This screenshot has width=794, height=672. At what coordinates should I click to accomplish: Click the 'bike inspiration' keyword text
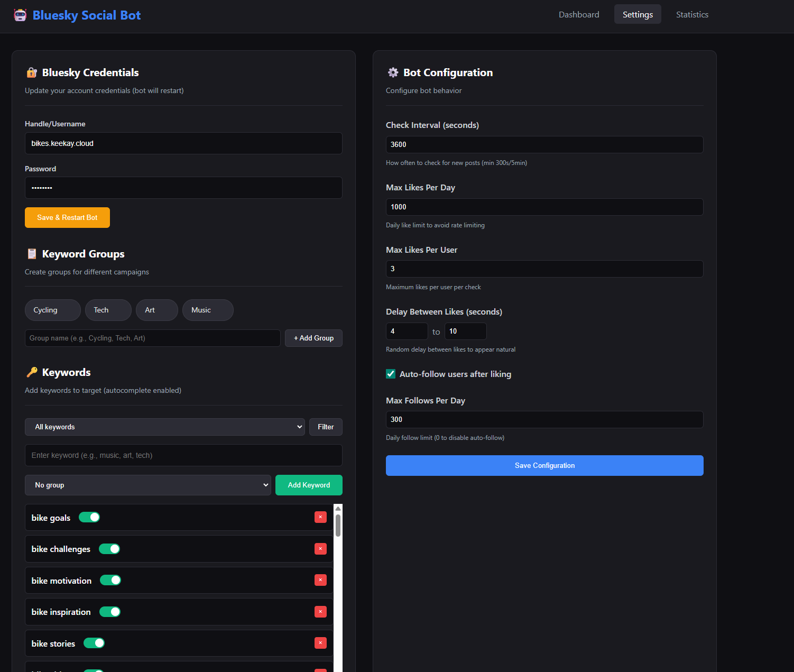click(61, 612)
